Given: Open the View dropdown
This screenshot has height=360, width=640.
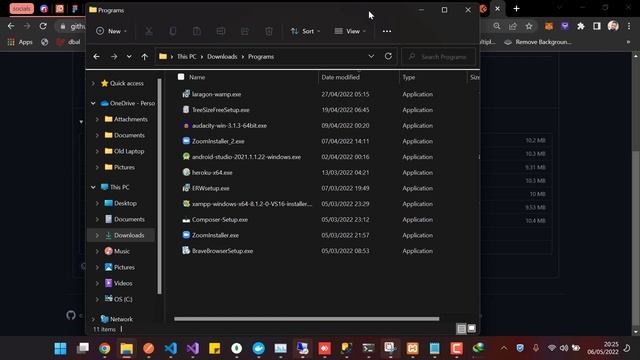Looking at the screenshot, I should click(x=350, y=31).
